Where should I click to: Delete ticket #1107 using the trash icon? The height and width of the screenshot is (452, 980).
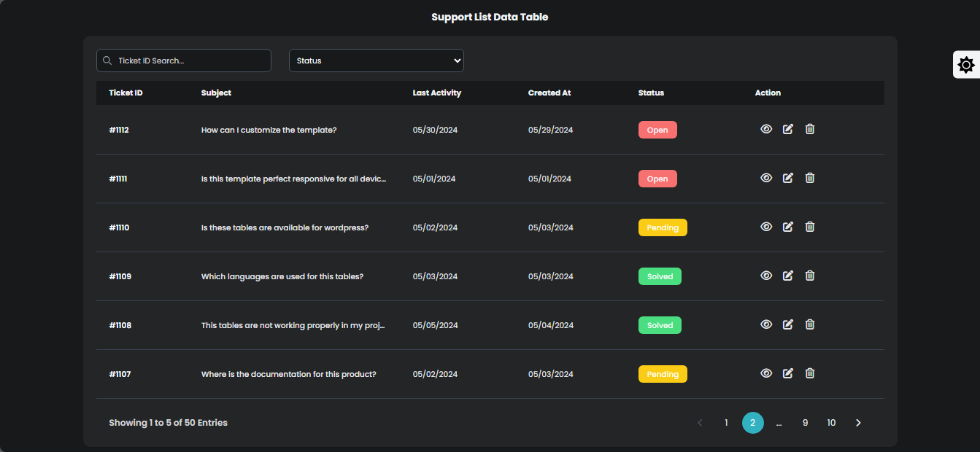pyautogui.click(x=809, y=373)
